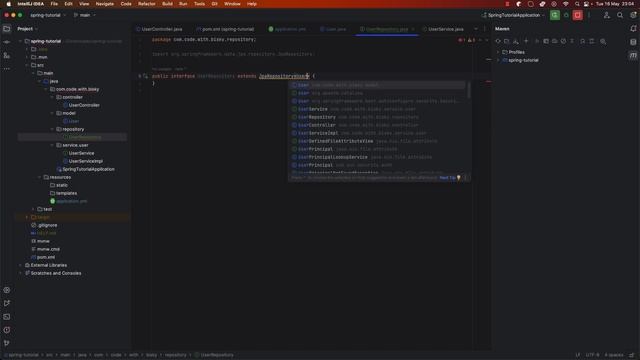Collapse the resources folder in project tree

(40, 177)
